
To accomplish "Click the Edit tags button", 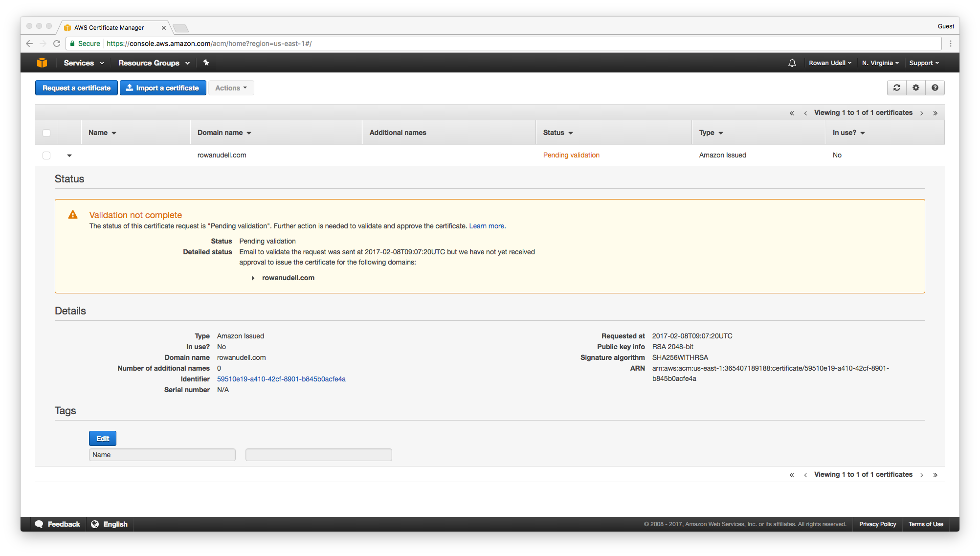I will pos(103,439).
